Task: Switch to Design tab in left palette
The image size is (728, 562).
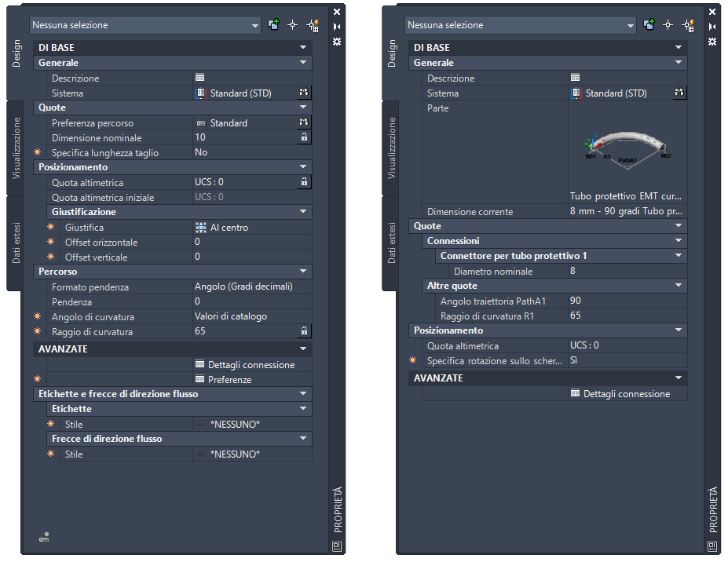Action: pos(16,53)
